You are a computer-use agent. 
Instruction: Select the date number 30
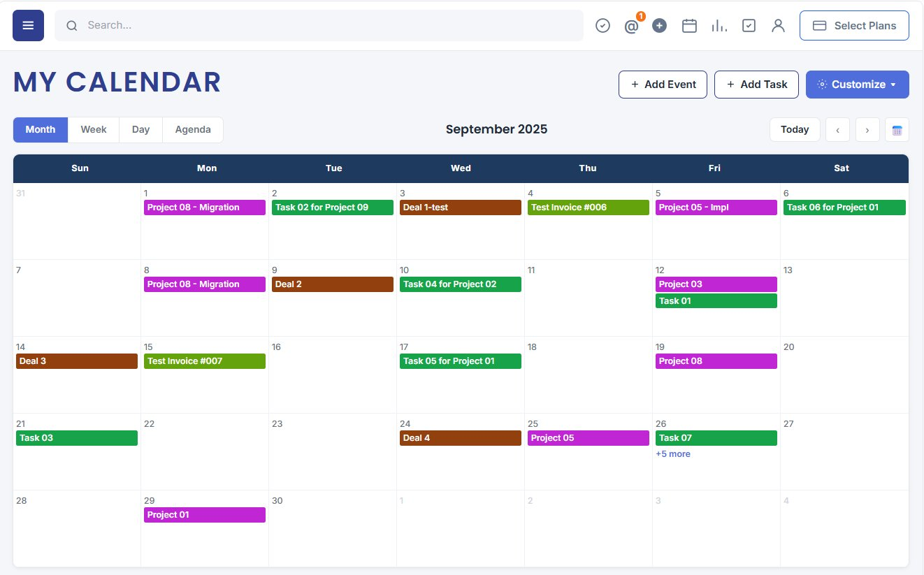click(x=277, y=500)
